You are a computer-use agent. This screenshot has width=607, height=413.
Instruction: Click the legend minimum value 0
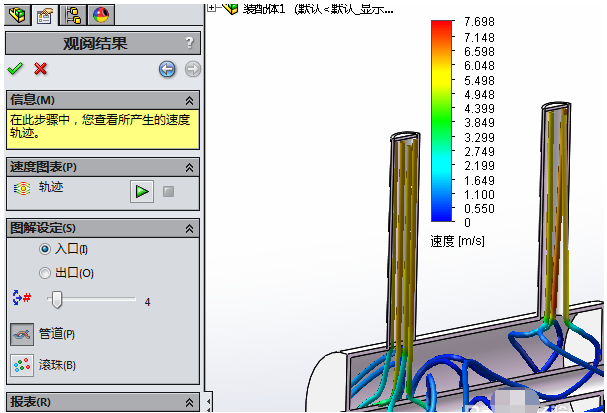(x=468, y=223)
